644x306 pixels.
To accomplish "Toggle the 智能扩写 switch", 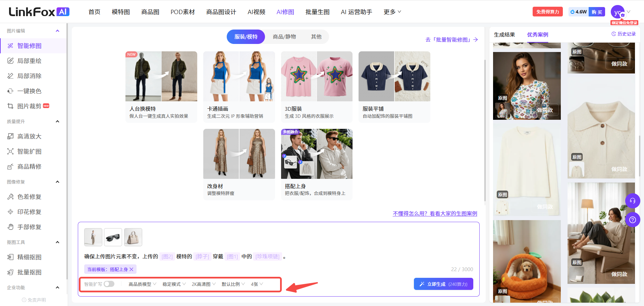I will (x=109, y=284).
